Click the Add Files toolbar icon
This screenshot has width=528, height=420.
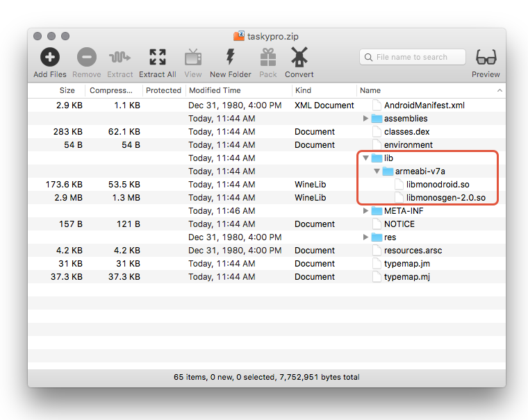point(49,58)
